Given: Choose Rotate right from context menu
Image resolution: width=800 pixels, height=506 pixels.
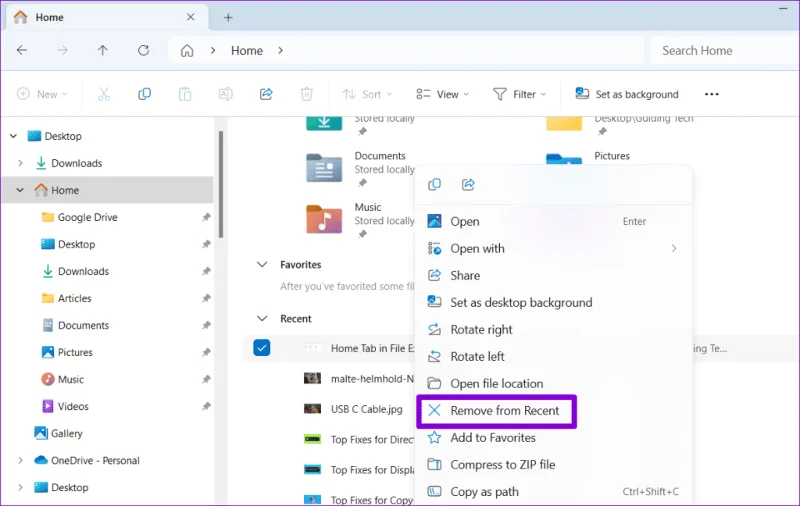Looking at the screenshot, I should (x=554, y=330).
